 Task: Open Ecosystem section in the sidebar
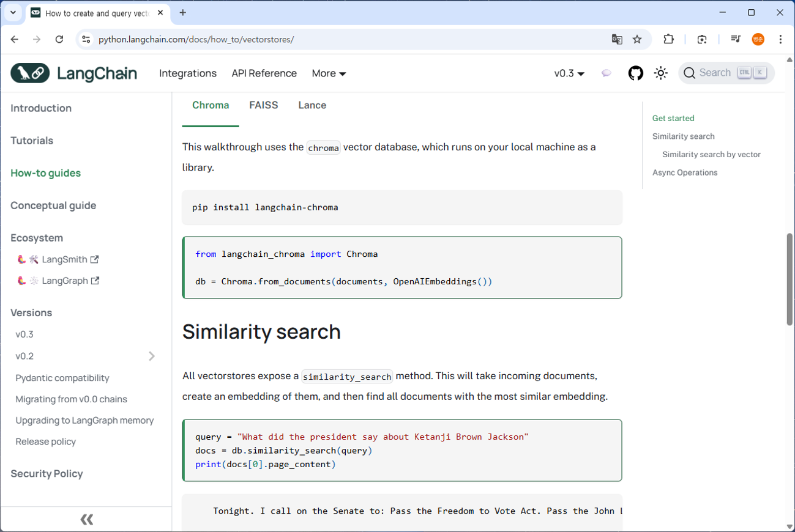pos(37,238)
